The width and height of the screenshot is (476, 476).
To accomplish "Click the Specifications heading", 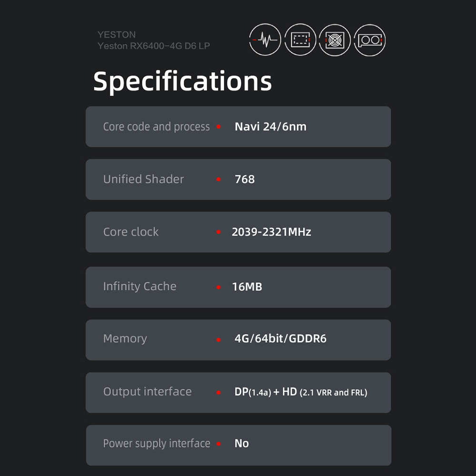I will coord(182,81).
